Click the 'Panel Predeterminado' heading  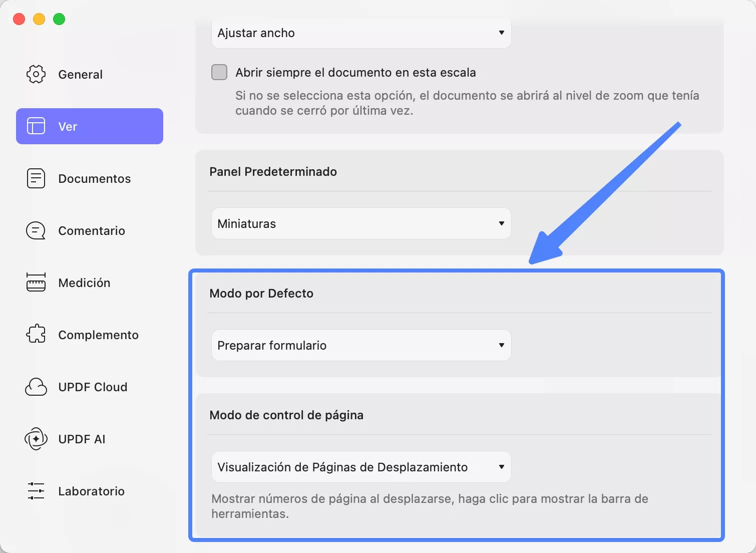click(273, 171)
